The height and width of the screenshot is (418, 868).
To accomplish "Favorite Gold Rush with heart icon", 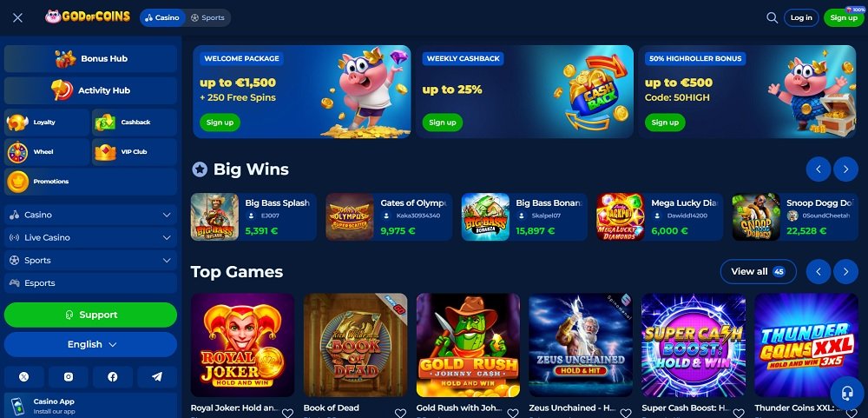I will tap(513, 413).
